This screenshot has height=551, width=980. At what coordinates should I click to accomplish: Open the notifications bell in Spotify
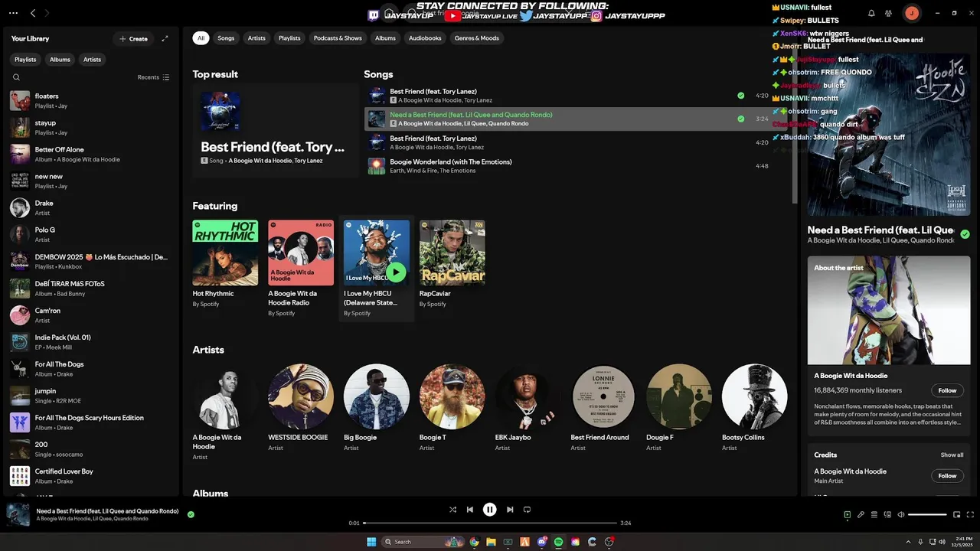click(x=871, y=13)
